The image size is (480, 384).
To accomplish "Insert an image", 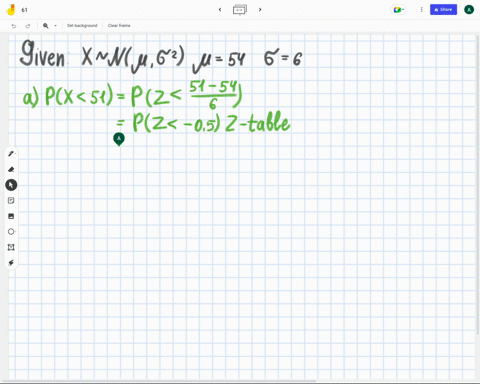I will (x=11, y=216).
